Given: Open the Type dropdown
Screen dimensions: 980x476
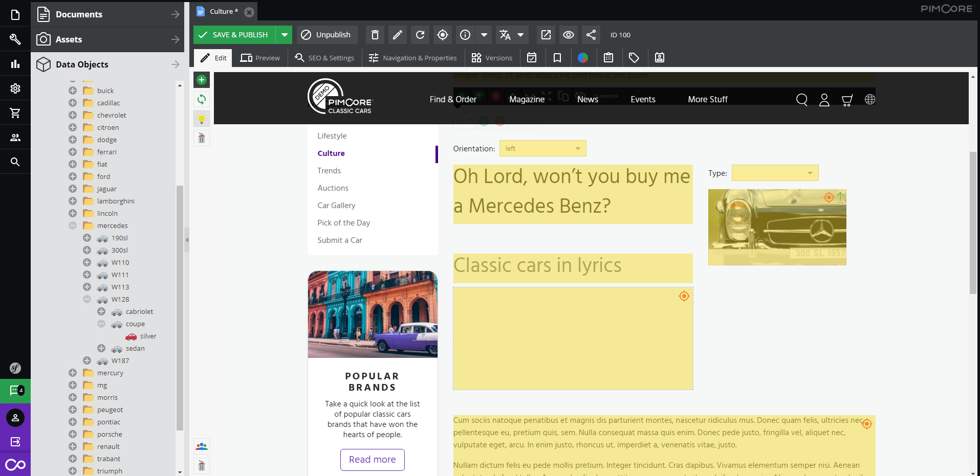Looking at the screenshot, I should [775, 173].
